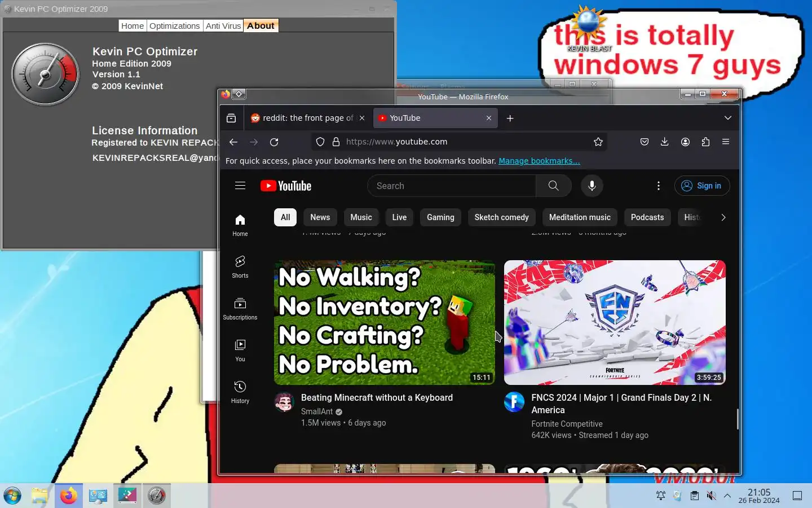Switch to the reddit tab
This screenshot has height=508, width=812.
pos(308,118)
